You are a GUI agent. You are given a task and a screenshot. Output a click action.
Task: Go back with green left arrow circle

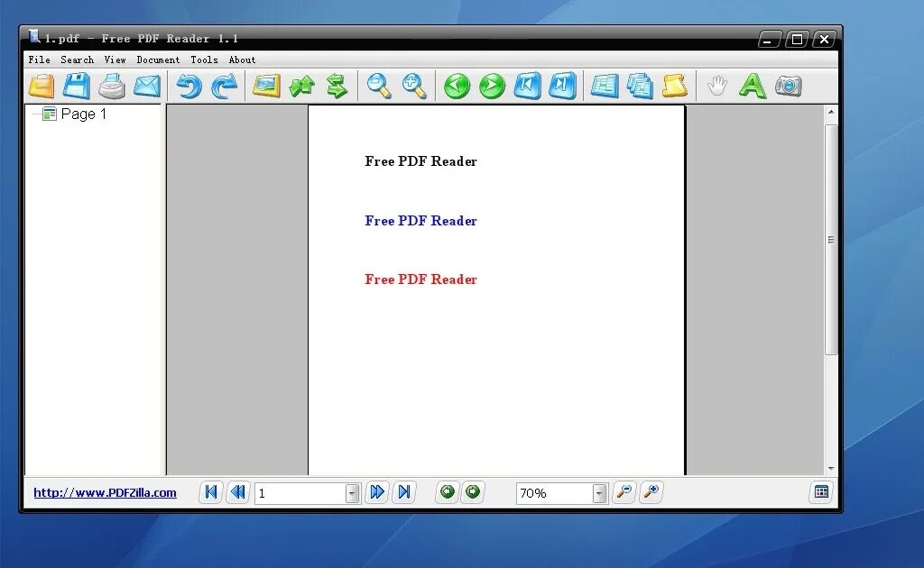457,86
